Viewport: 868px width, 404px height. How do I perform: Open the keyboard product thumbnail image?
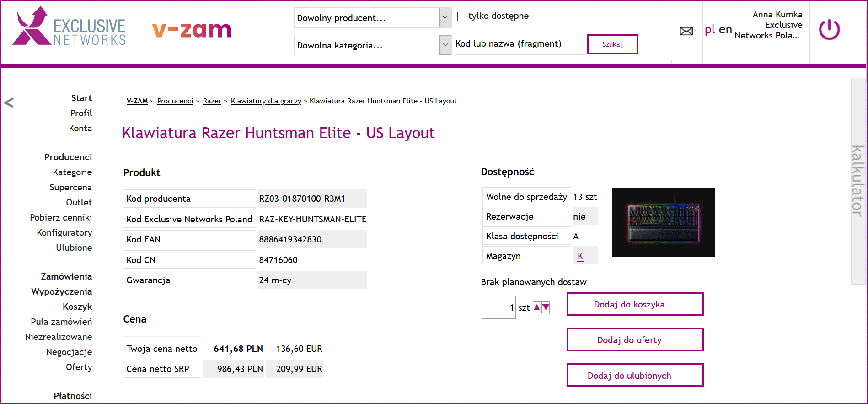663,222
